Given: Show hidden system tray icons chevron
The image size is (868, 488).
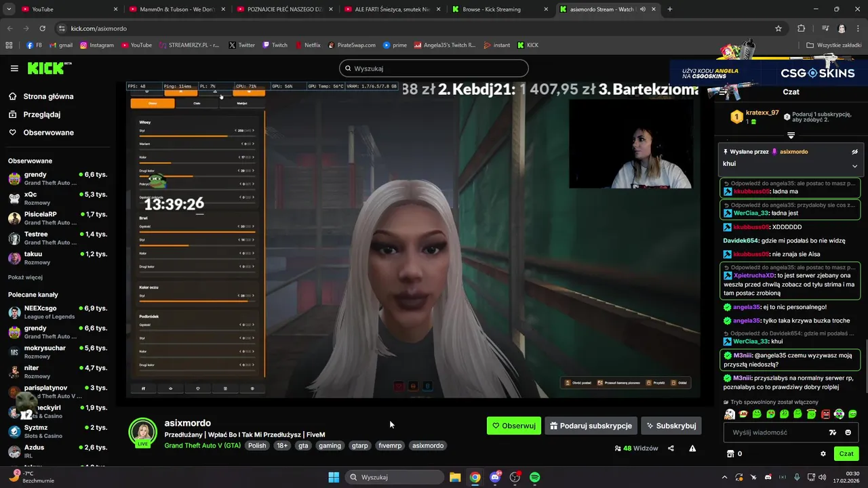Looking at the screenshot, I should pos(724,477).
